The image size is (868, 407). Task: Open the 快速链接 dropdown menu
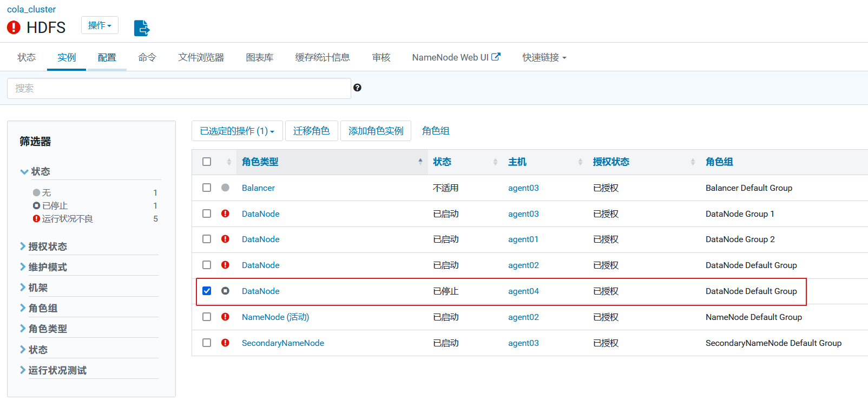point(544,57)
